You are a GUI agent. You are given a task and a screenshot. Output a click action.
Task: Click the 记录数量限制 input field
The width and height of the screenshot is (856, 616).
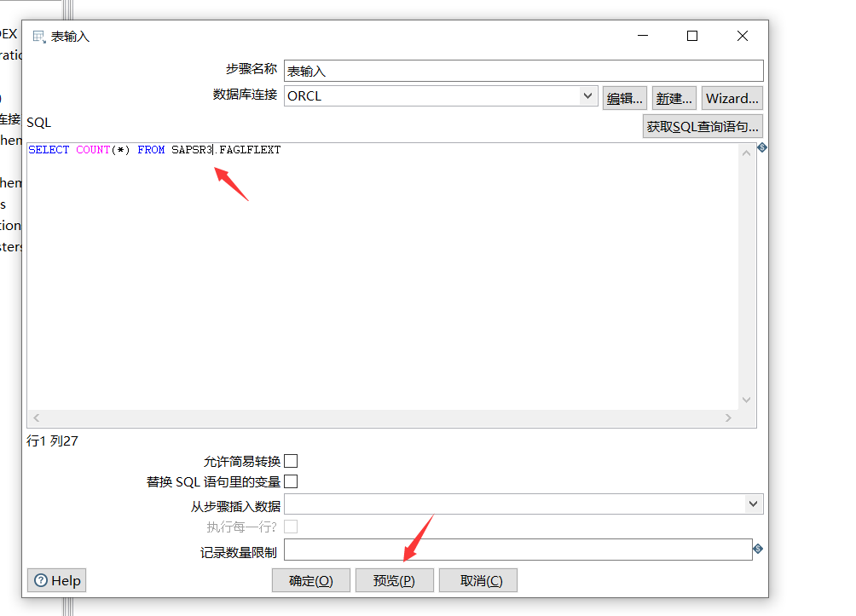[518, 550]
